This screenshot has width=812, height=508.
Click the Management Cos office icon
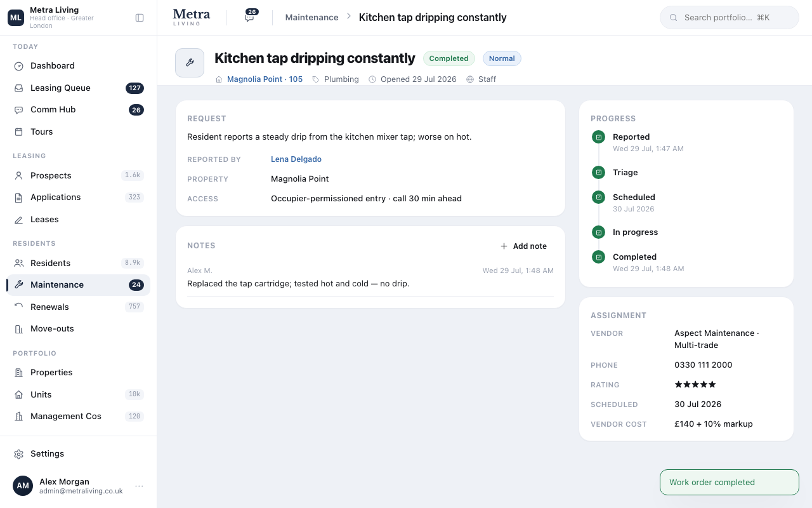(18, 417)
